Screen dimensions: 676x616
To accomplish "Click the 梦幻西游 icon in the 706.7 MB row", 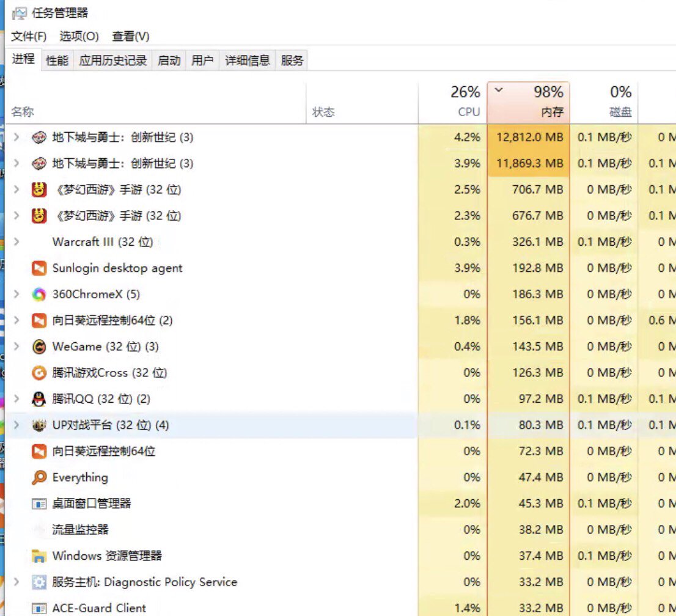I will pos(39,189).
